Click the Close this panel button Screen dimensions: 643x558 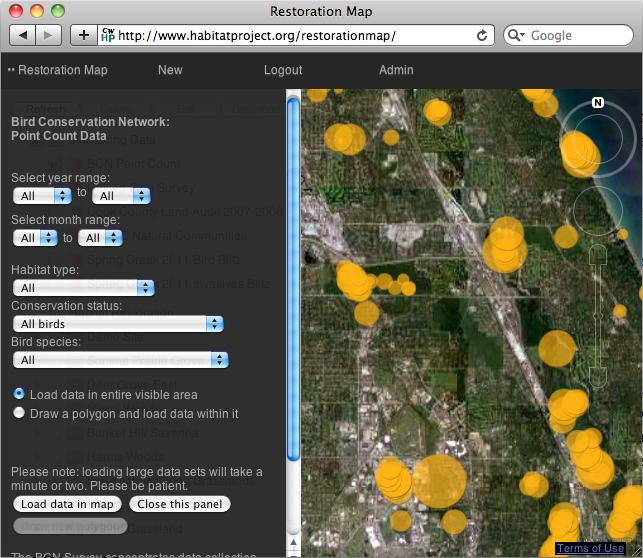tap(180, 504)
